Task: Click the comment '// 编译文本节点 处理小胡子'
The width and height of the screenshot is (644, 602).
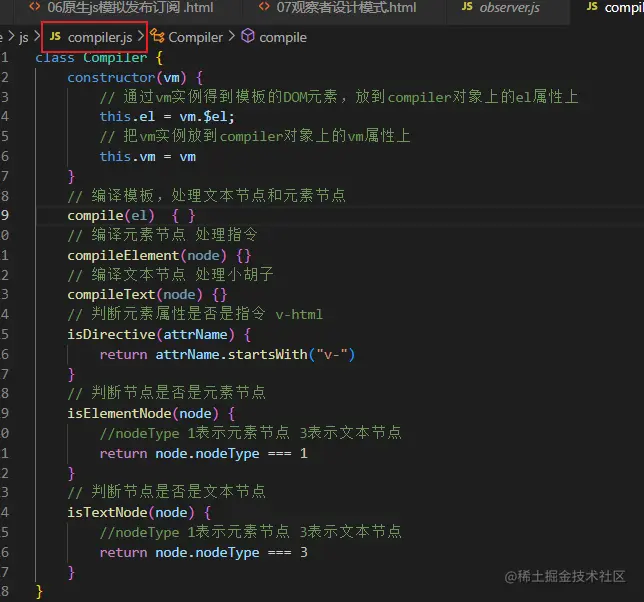Action: coord(170,274)
